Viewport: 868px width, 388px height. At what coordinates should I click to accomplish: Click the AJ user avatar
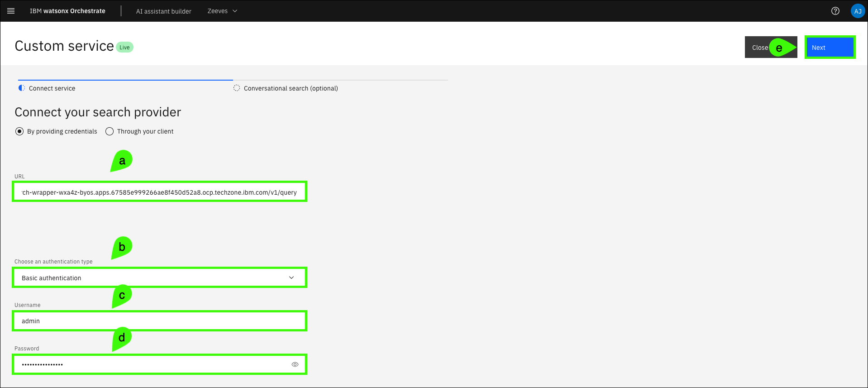point(857,11)
